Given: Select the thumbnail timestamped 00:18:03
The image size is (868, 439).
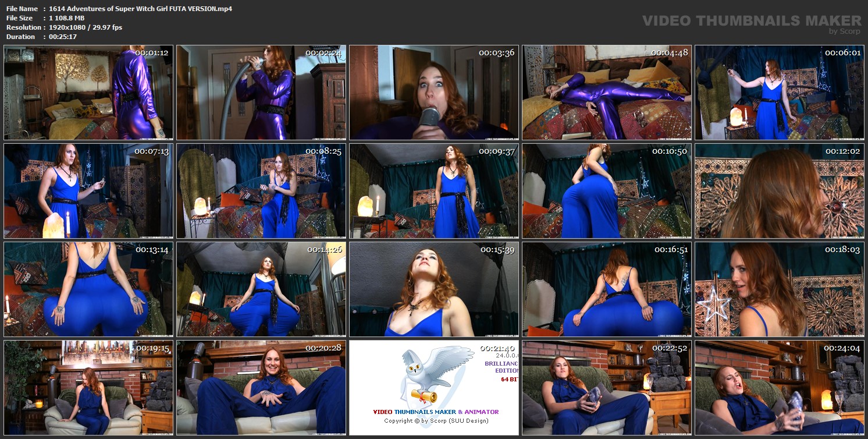Looking at the screenshot, I should tap(780, 289).
